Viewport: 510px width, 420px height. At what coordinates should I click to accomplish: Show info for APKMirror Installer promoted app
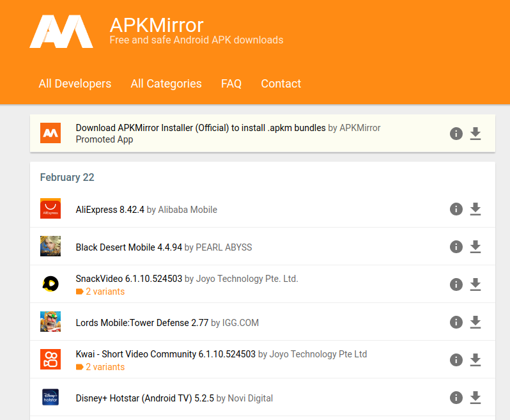point(456,134)
